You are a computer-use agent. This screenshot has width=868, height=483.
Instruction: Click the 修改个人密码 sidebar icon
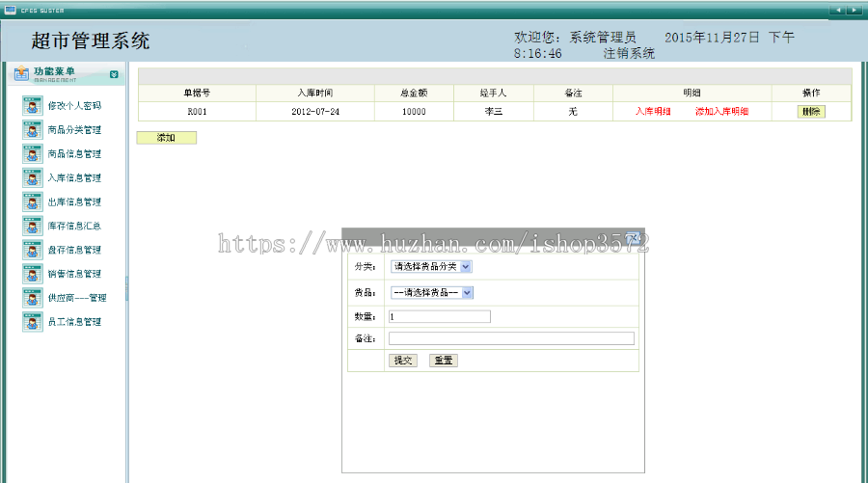click(32, 106)
